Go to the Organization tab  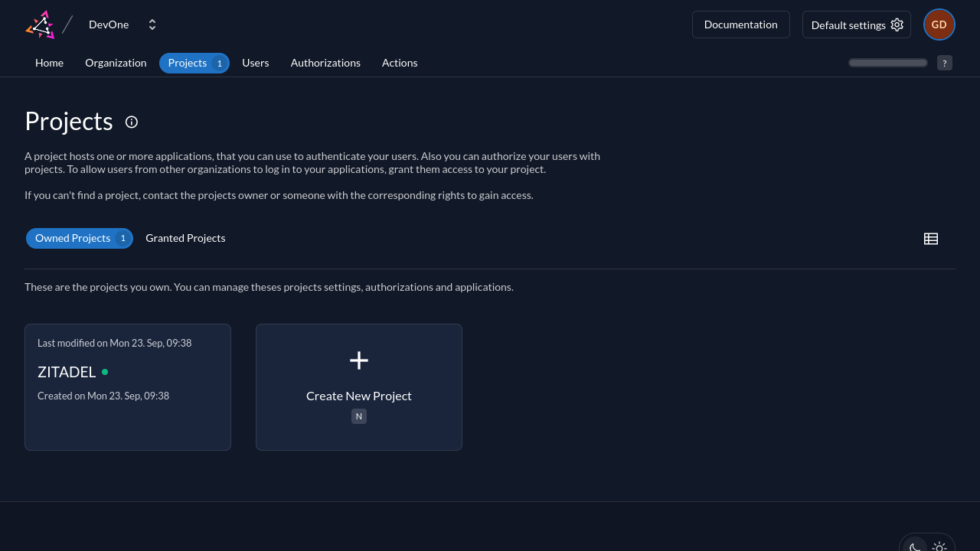(x=116, y=63)
